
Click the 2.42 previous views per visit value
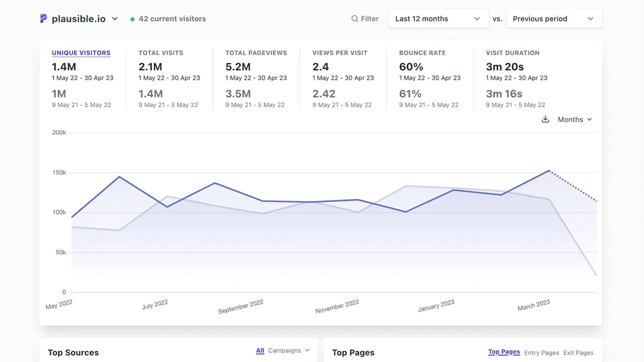click(x=324, y=94)
